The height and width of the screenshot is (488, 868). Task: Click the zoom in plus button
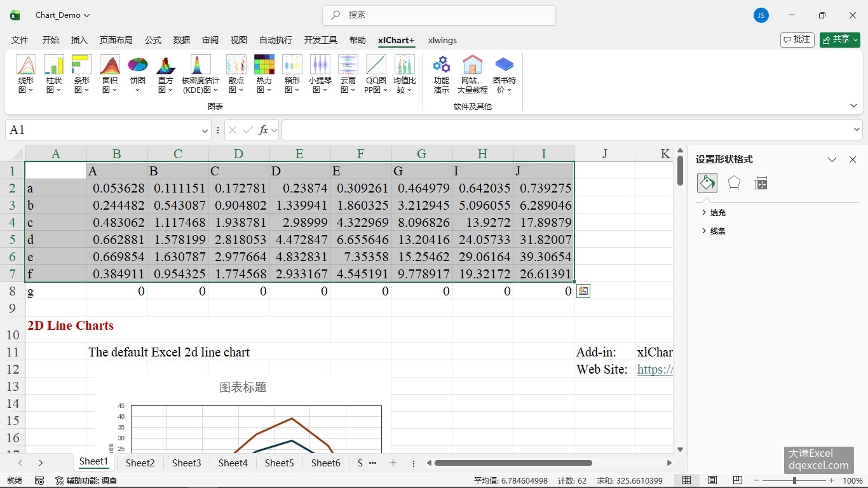pos(831,480)
